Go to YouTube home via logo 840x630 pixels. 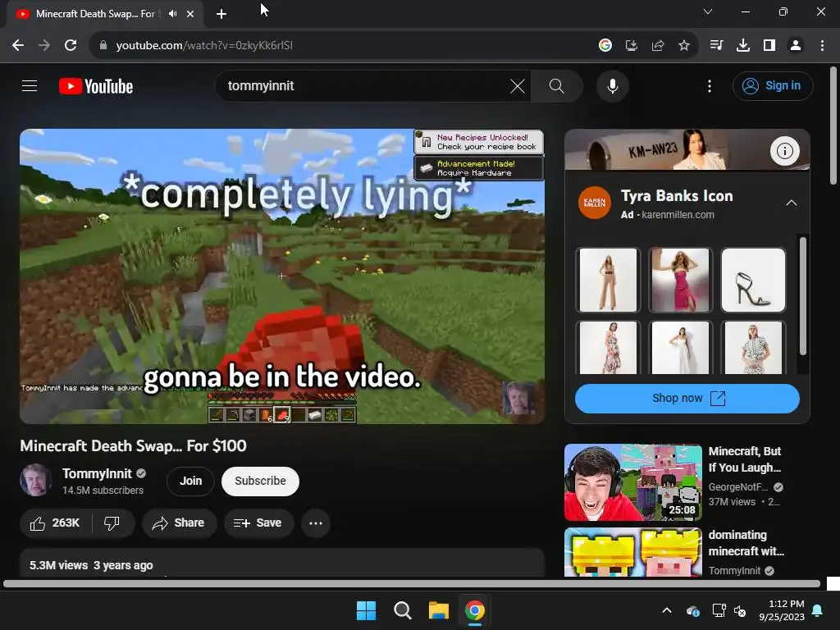coord(96,86)
